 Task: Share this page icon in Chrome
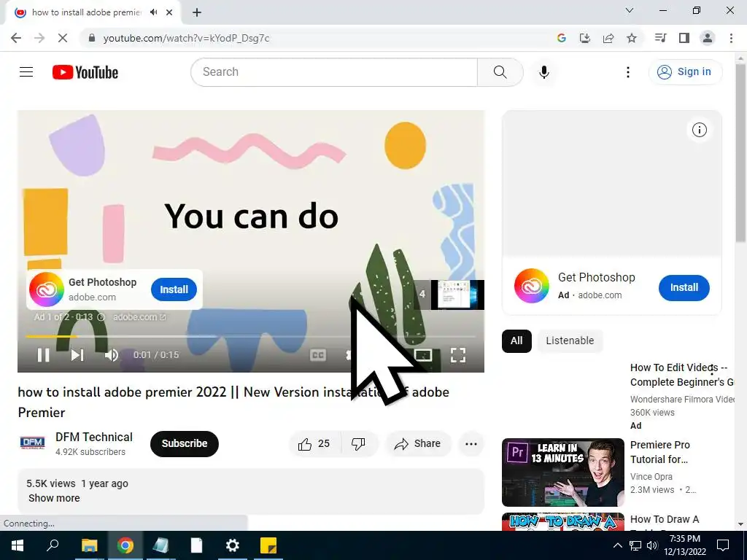[x=608, y=38]
